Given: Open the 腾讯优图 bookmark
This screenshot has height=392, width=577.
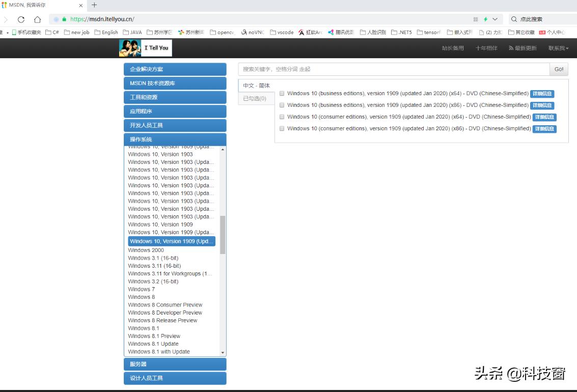Looking at the screenshot, I should (341, 33).
